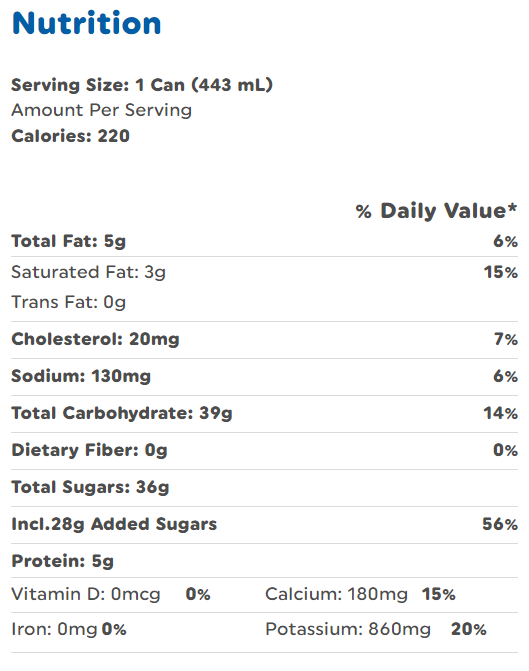Image resolution: width=529 pixels, height=671 pixels.
Task: Select the Incl.28g Added Sugars row
Action: [x=264, y=525]
